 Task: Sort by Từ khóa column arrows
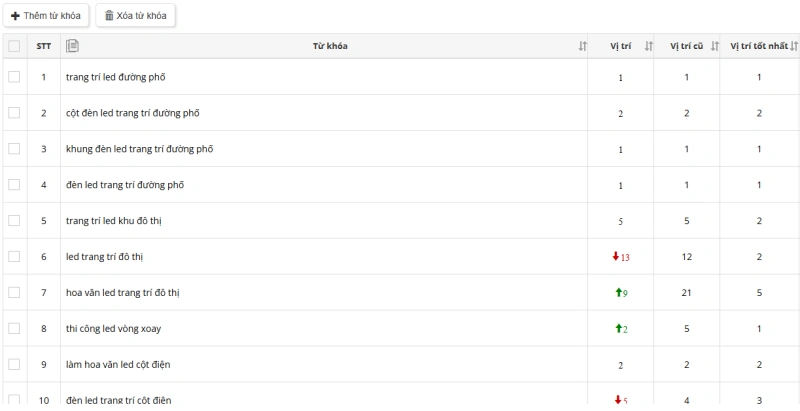point(583,47)
